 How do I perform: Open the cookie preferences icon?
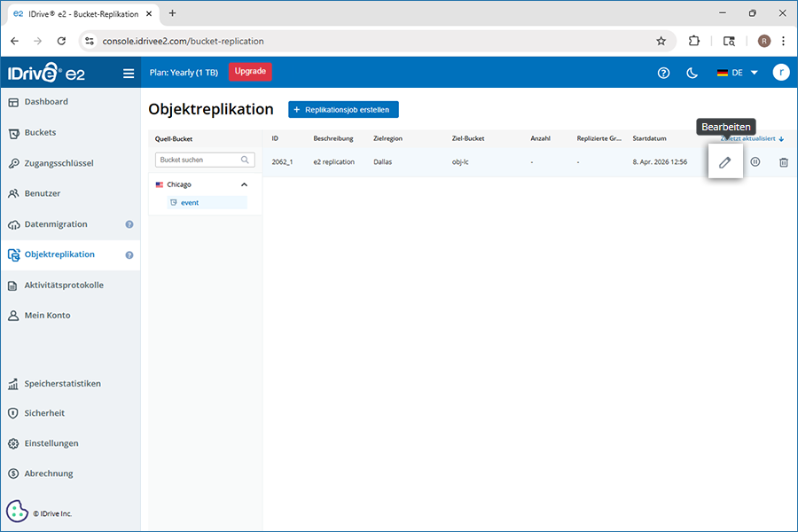click(x=17, y=512)
